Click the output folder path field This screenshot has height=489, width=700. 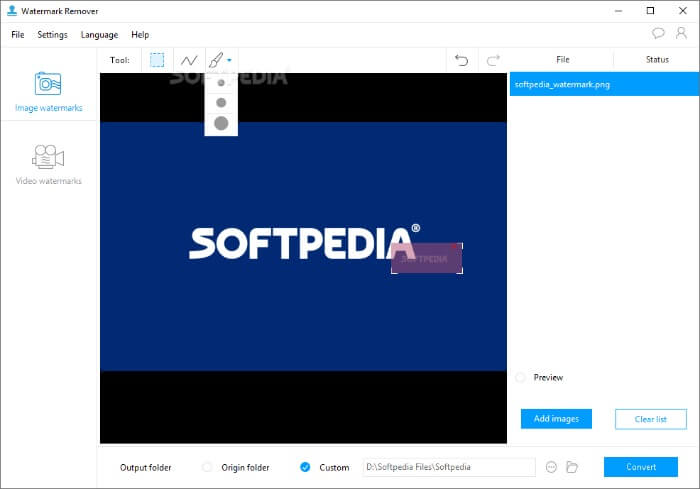(x=449, y=467)
